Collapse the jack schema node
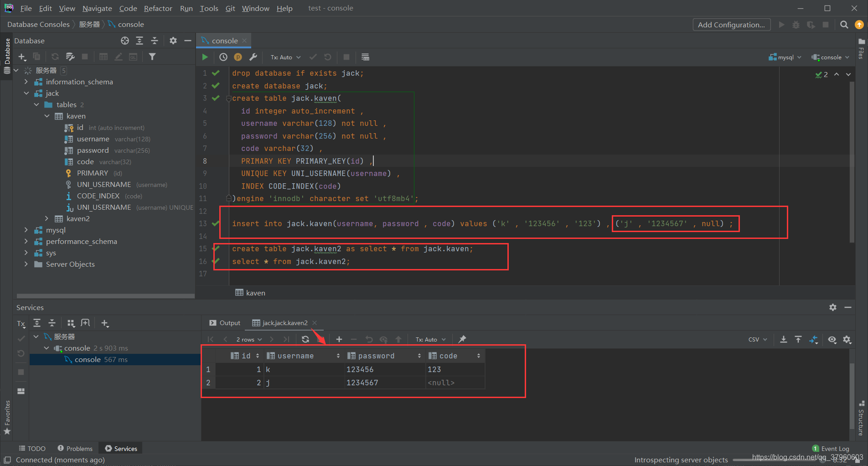 26,93
